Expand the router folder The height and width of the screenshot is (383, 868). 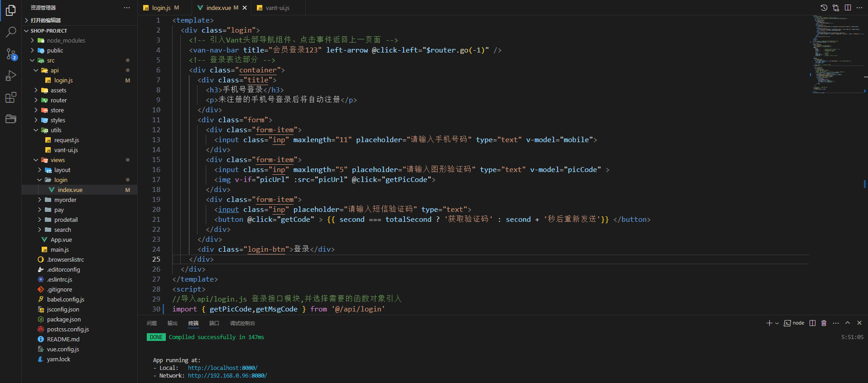click(79, 100)
